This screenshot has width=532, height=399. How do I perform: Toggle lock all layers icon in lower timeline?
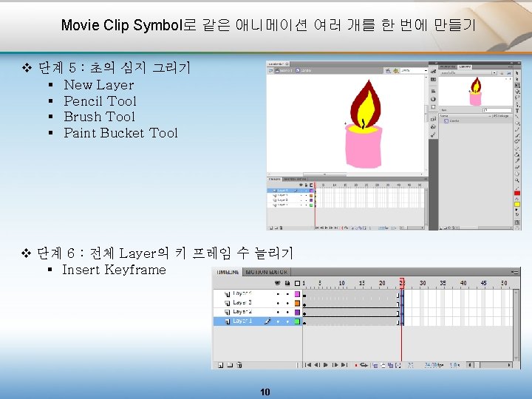click(x=287, y=283)
